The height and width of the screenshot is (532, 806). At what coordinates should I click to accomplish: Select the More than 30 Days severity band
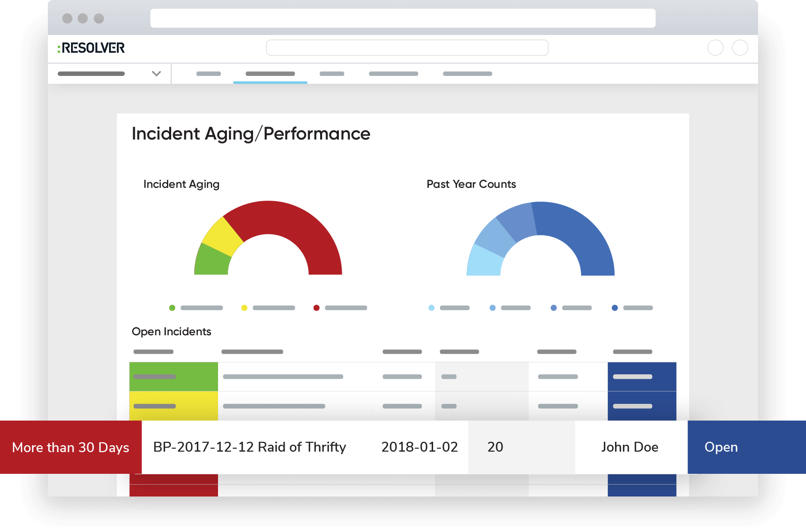pos(71,447)
